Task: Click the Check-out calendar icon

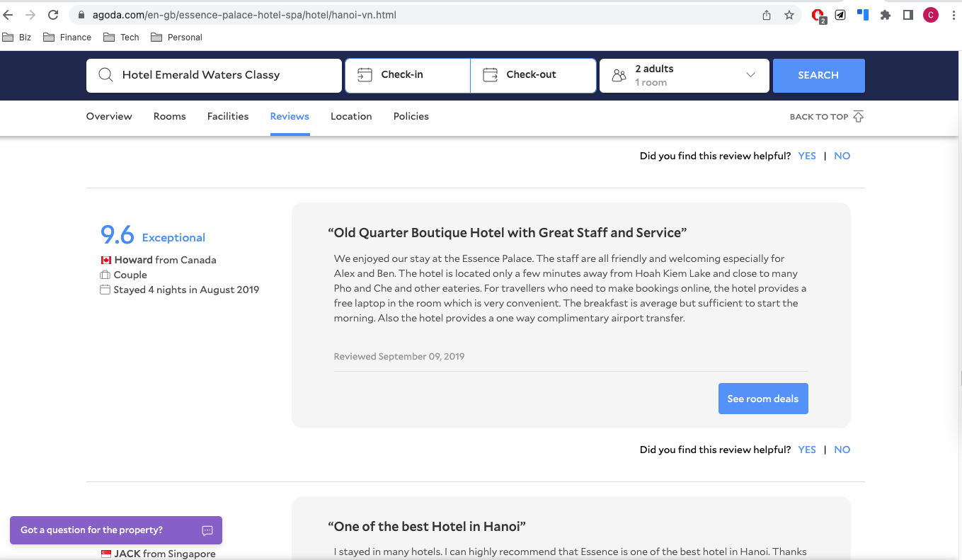Action: pos(490,74)
